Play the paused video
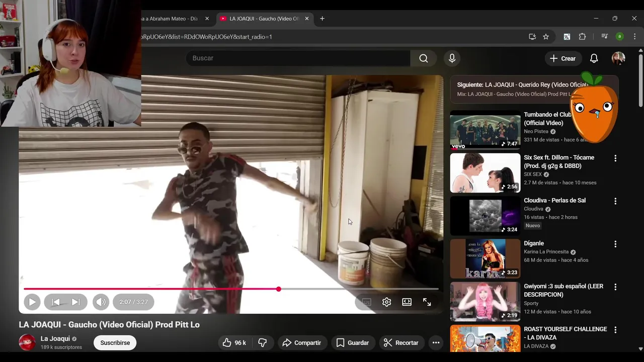This screenshot has width=644, height=362. [32, 302]
